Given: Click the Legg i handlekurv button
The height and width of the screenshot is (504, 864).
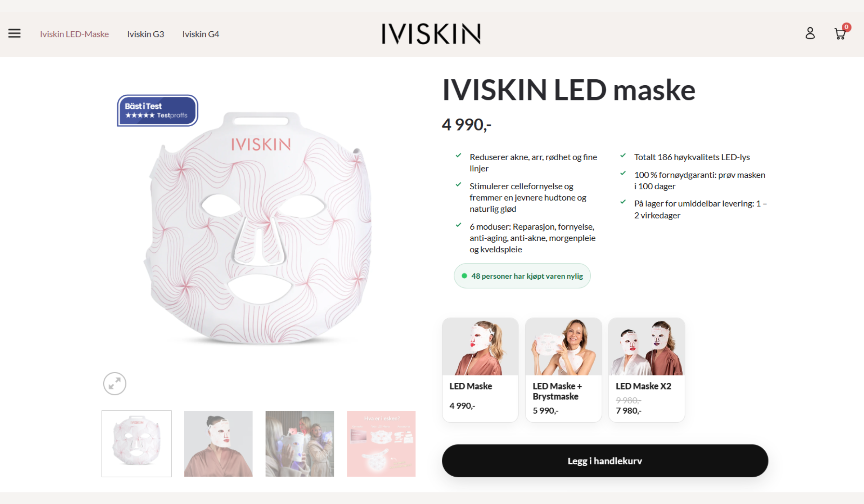Looking at the screenshot, I should click(x=605, y=461).
